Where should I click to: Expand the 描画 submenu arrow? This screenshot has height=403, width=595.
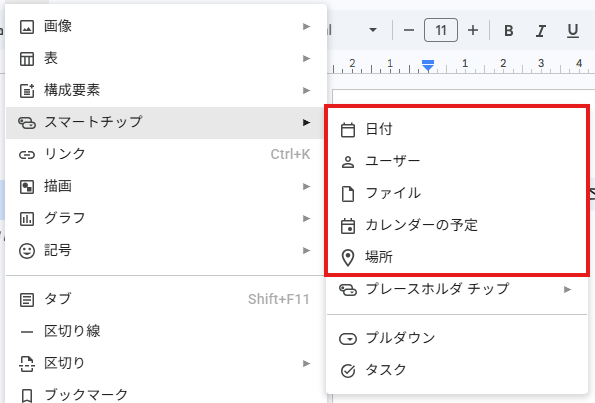coord(306,186)
